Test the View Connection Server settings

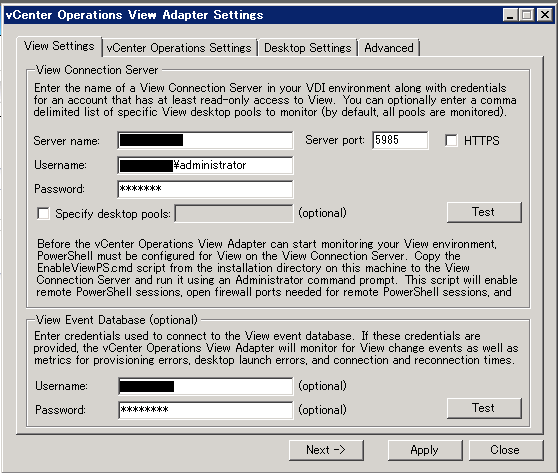pyautogui.click(x=484, y=212)
